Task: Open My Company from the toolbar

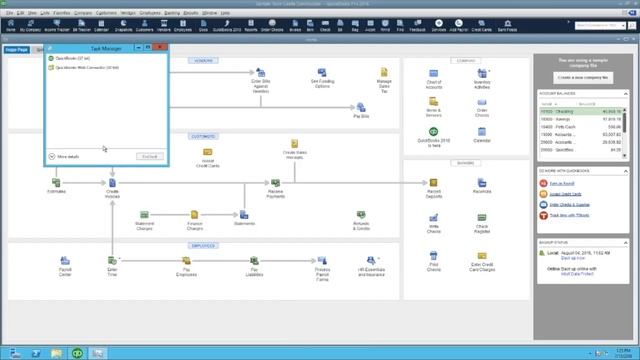Action: coord(30,25)
